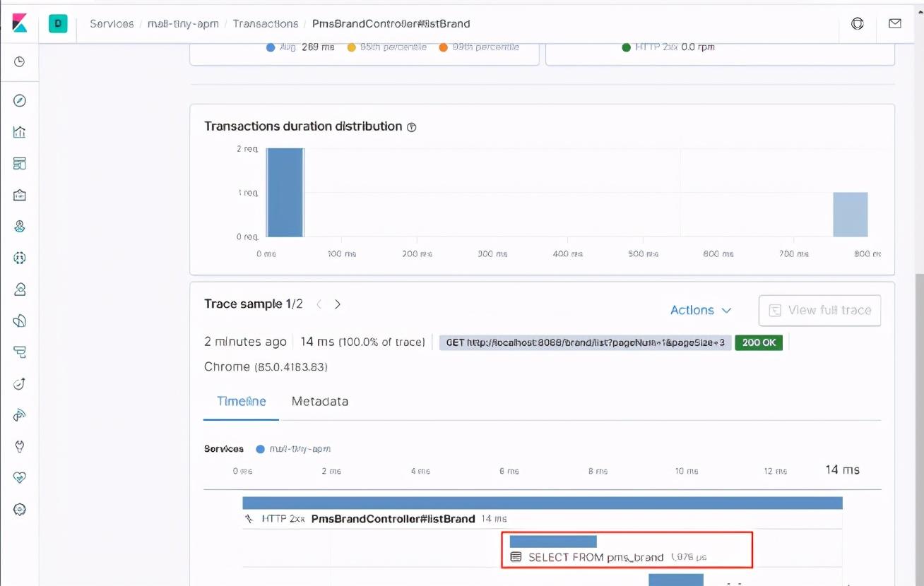Click PmsBrandController#listBrand breadcrumb
The image size is (924, 586).
coord(391,23)
